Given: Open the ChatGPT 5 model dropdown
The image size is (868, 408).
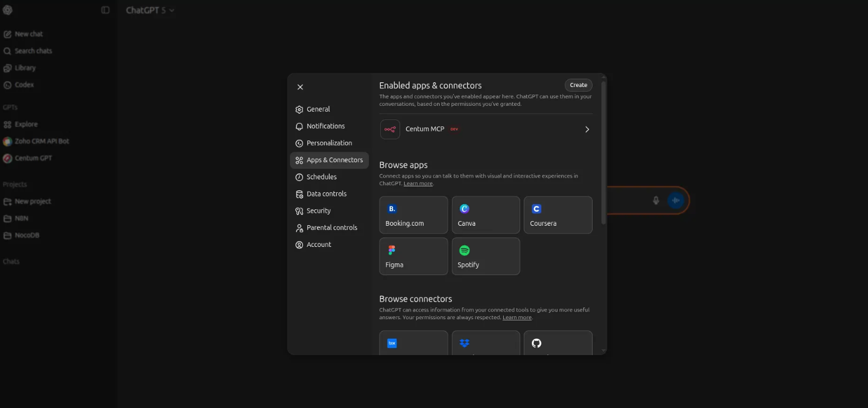Looking at the screenshot, I should coord(150,10).
